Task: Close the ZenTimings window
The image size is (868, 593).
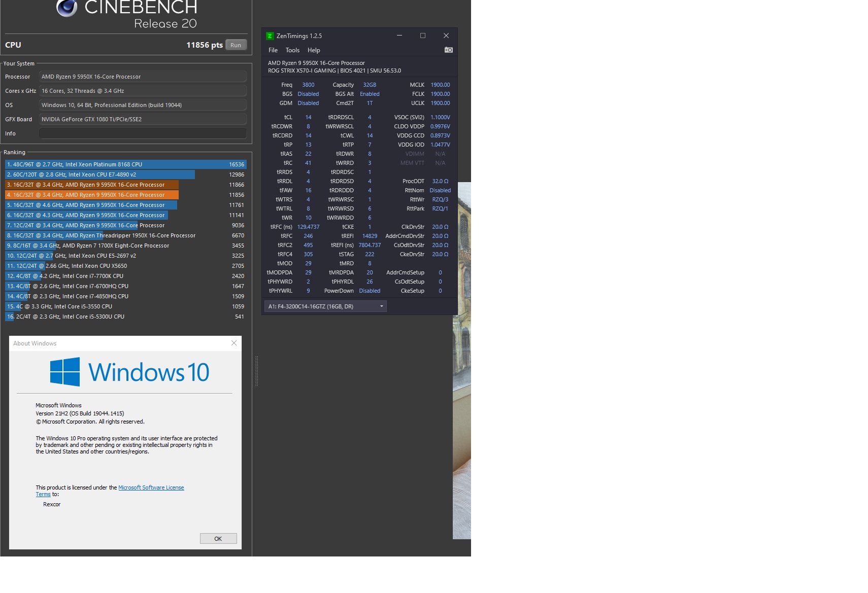Action: (x=446, y=36)
